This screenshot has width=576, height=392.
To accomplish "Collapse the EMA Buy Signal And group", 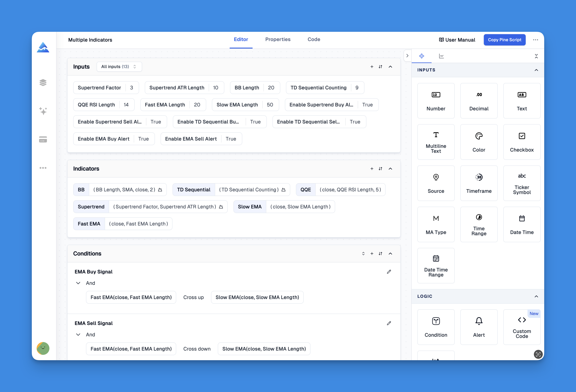I will 78,283.
